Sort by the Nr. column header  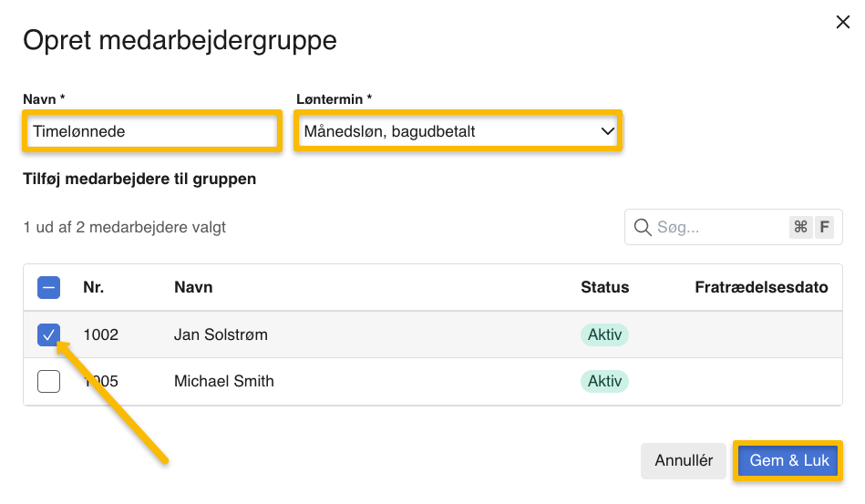point(93,288)
